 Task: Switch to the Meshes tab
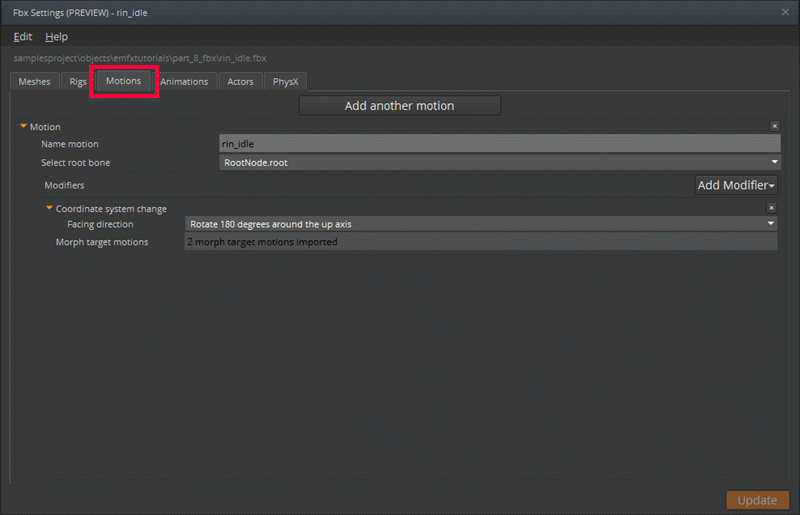click(34, 82)
